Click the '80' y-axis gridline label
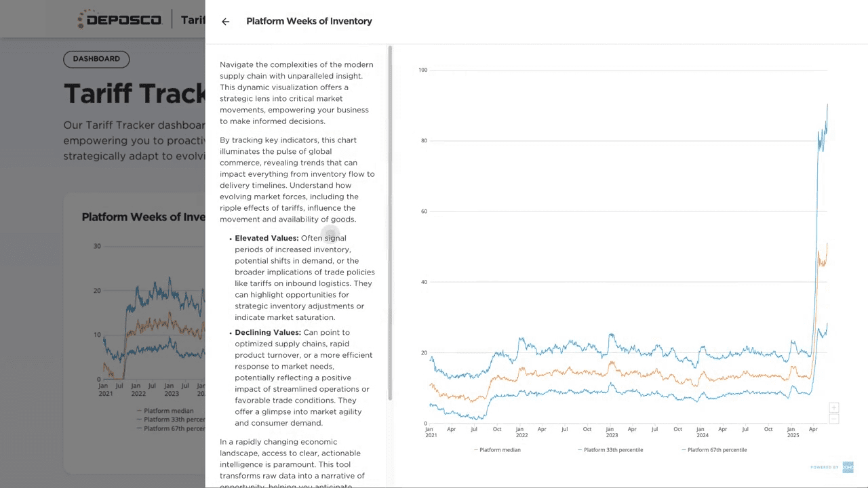Viewport: 868px width, 488px height. click(x=424, y=141)
